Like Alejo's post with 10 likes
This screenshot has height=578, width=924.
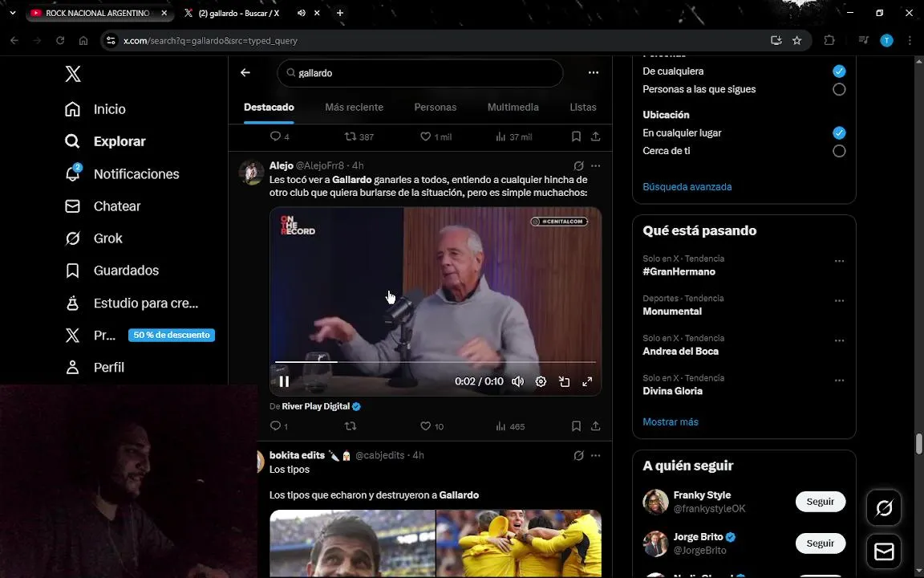click(x=432, y=426)
